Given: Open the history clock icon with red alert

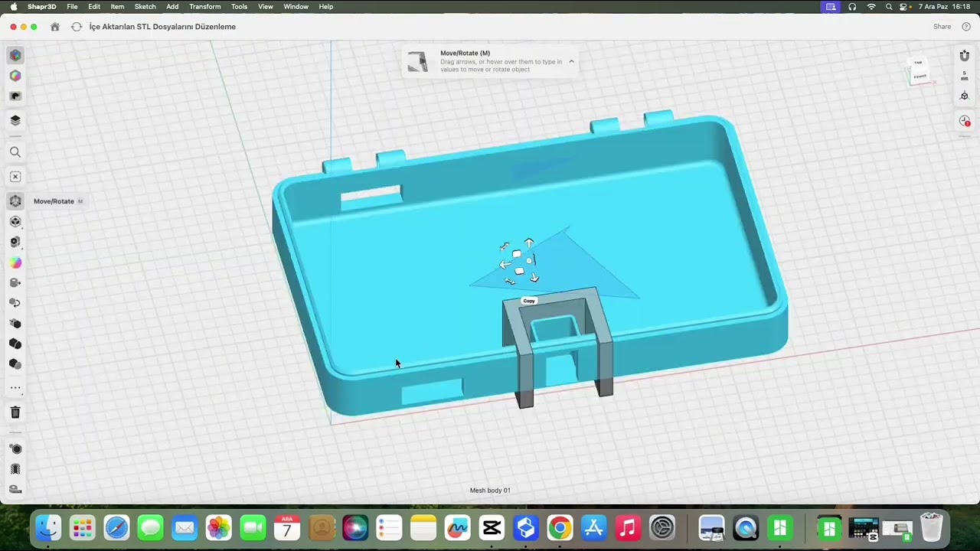Looking at the screenshot, I should tap(965, 122).
